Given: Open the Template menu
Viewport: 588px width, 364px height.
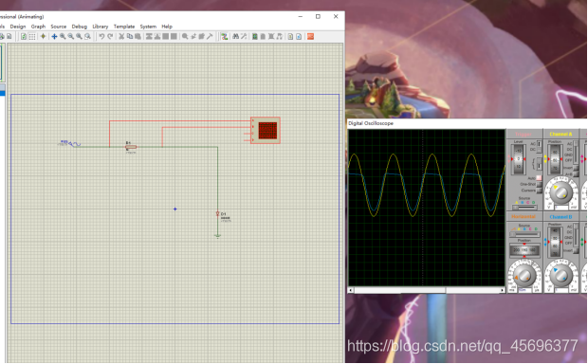Looking at the screenshot, I should click(124, 27).
